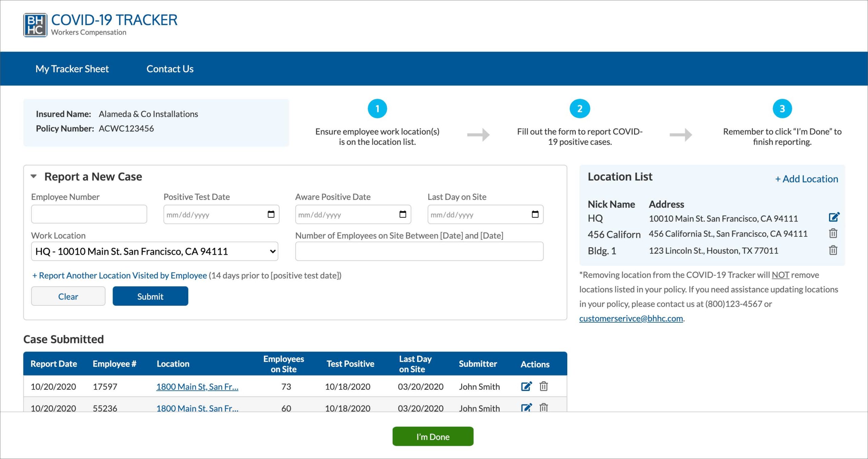
Task: Open the Last Day on Site calendar picker
Action: click(535, 214)
